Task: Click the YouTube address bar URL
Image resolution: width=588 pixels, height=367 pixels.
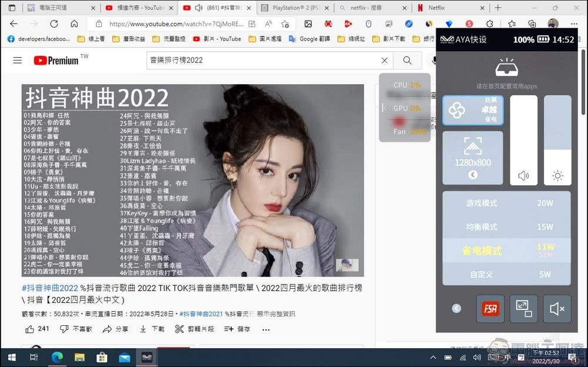Action: tap(176, 24)
